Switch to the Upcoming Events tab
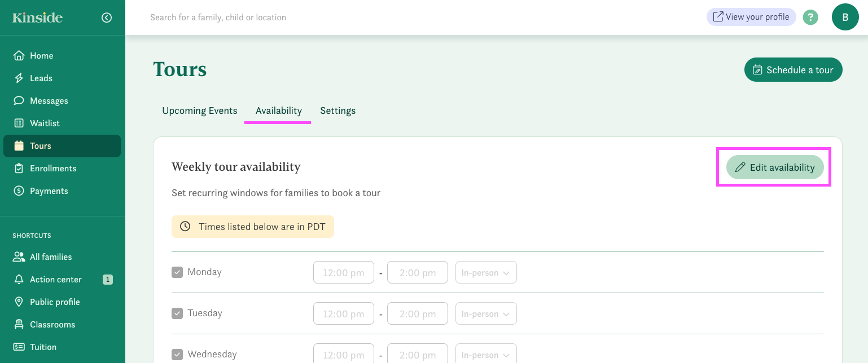 tap(200, 110)
